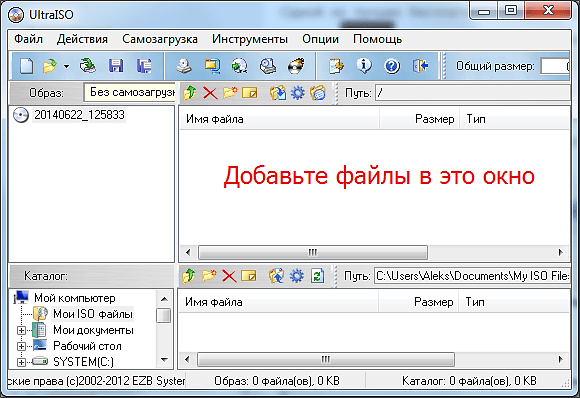
Task: Select Мои документы tree item
Action: click(x=93, y=330)
